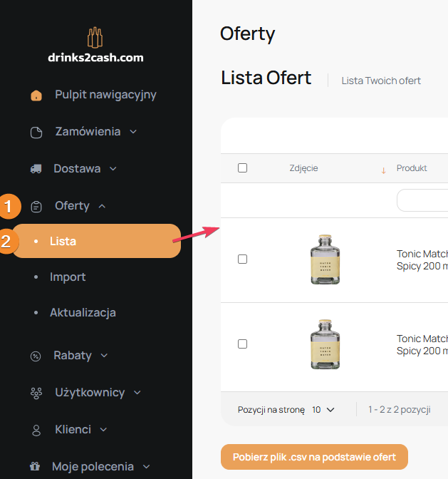The height and width of the screenshot is (479, 448).
Task: Click the Dostawa truck icon
Action: (x=36, y=169)
